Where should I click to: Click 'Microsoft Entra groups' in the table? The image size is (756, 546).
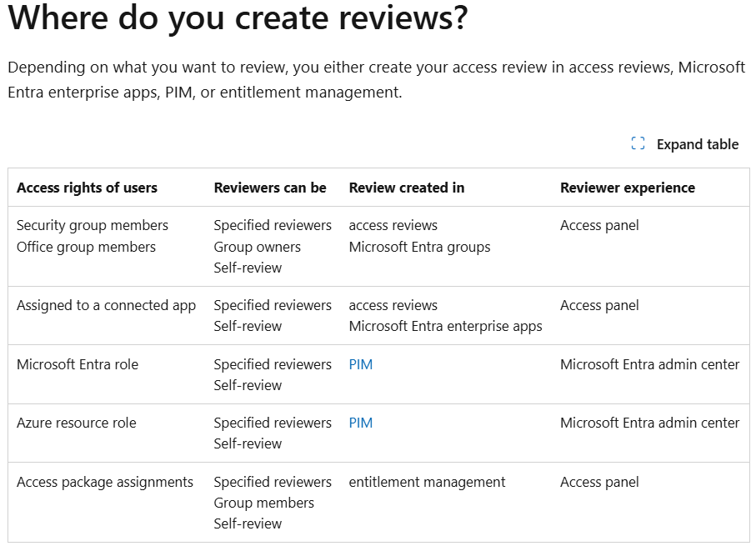point(418,246)
